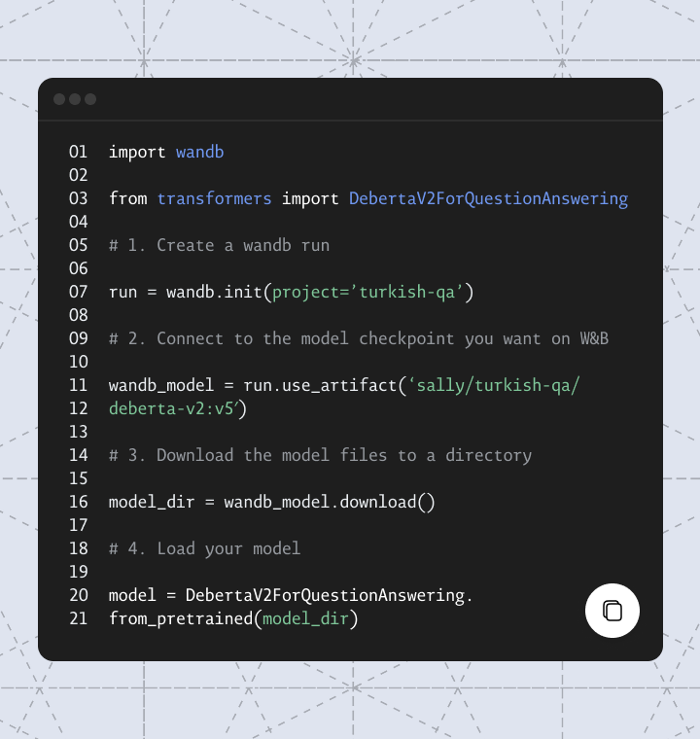Click line number 11
This screenshot has width=700, height=739.
tap(78, 385)
